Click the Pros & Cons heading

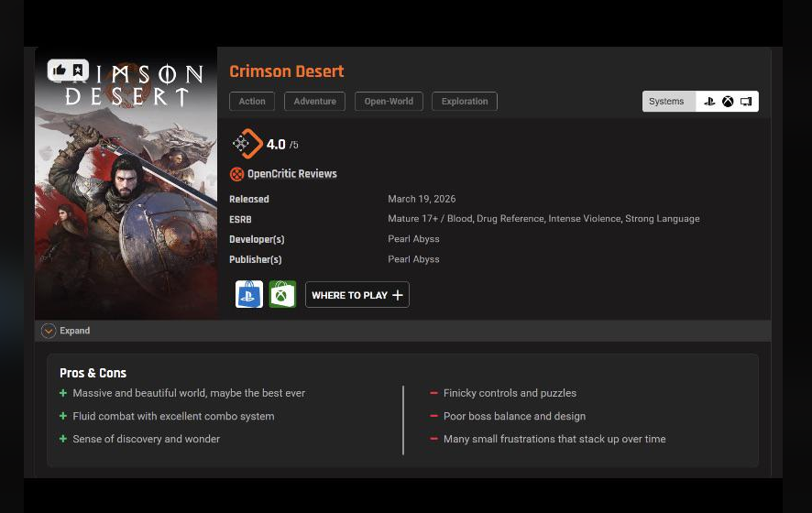click(x=93, y=373)
